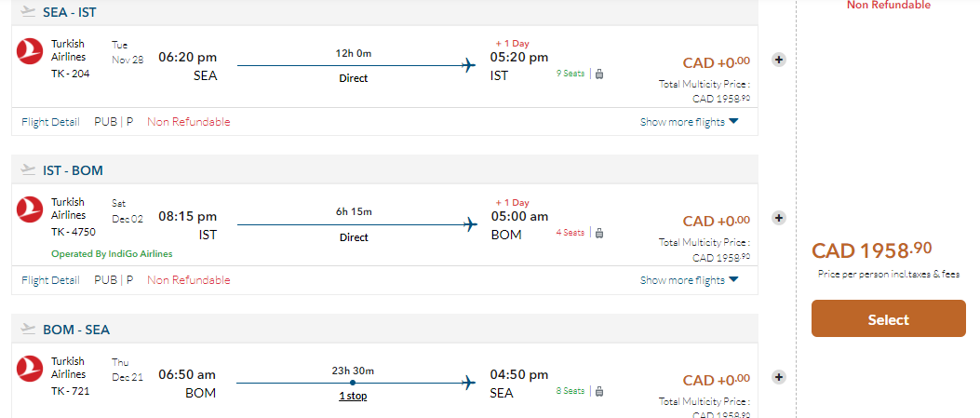980x418 pixels.
Task: Click the 1 stop link on BOM - SEA
Action: point(353,396)
